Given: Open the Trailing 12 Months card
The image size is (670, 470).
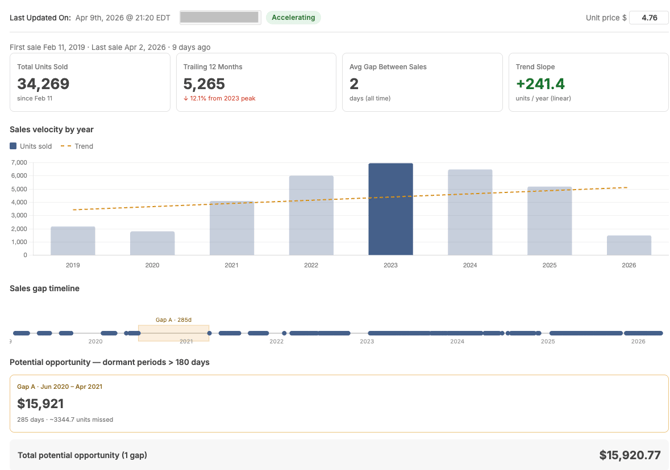Looking at the screenshot, I should click(256, 82).
